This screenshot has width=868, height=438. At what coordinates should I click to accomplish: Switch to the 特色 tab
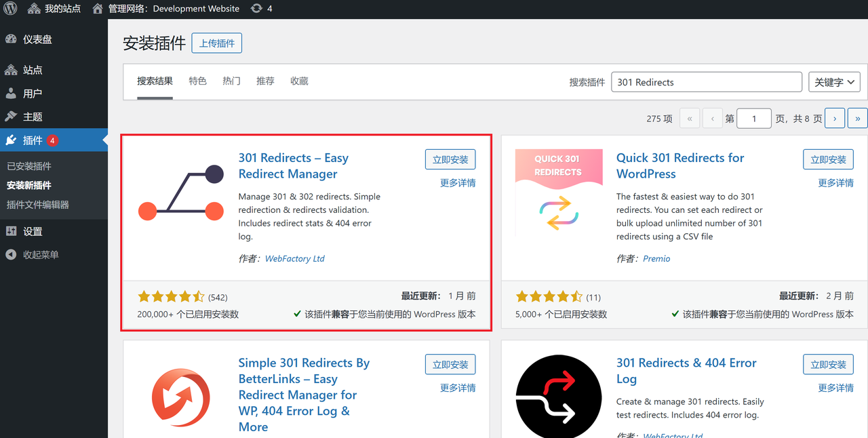(x=197, y=81)
